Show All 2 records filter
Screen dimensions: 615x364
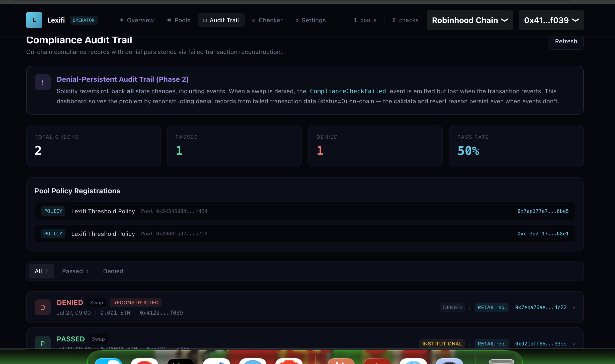pos(41,271)
